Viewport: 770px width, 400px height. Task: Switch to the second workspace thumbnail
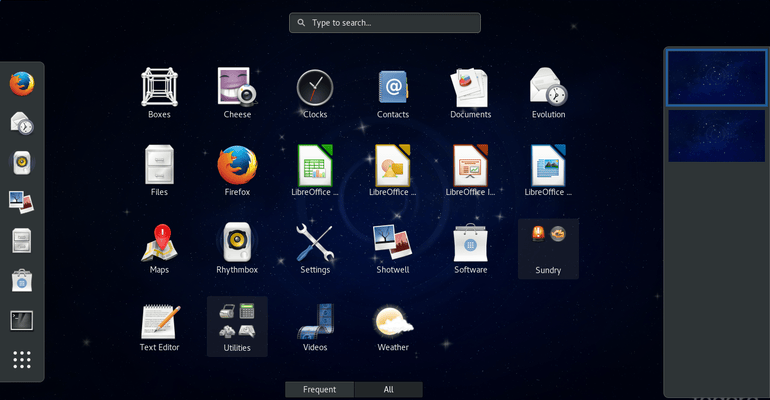pos(716,136)
